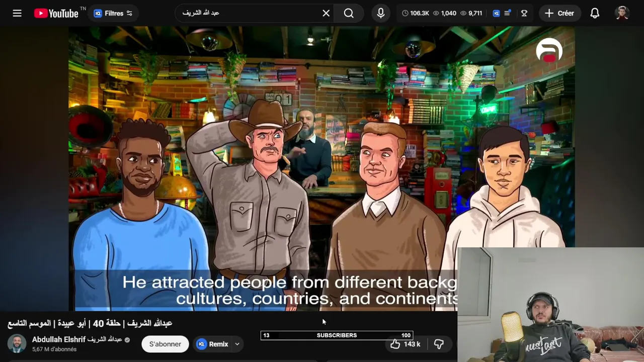Dislike the video with thumbs down
Viewport: 644px width, 362px height.
tap(439, 344)
